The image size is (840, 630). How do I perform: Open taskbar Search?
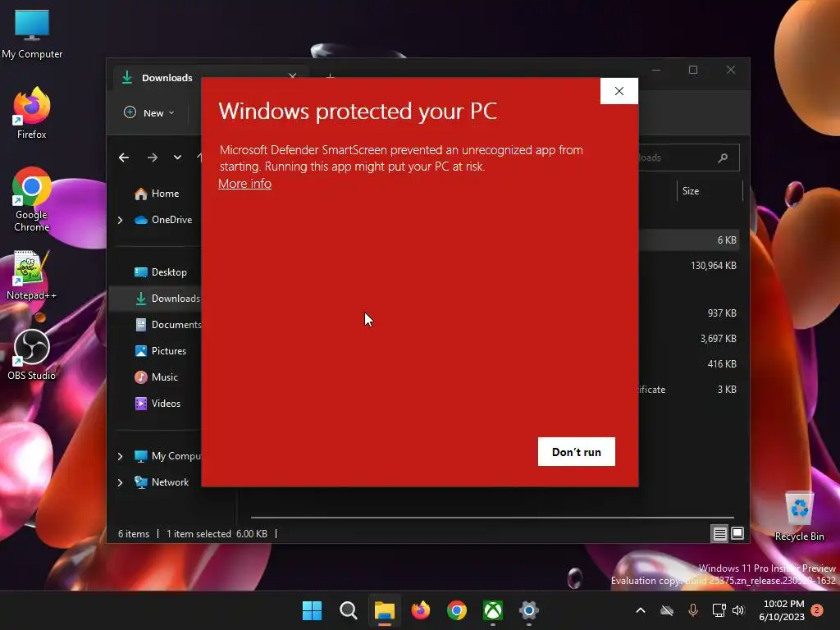[348, 610]
